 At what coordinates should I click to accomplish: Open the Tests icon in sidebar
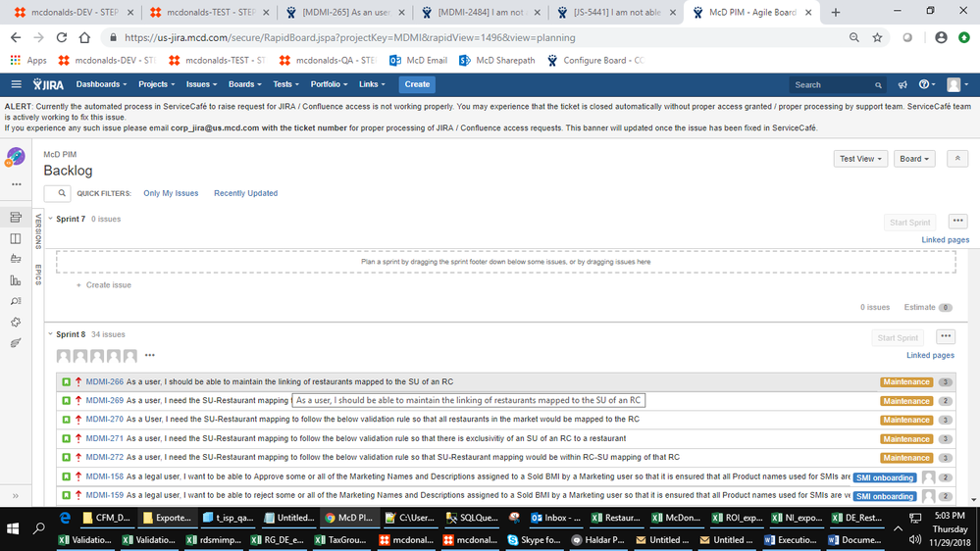click(x=16, y=343)
